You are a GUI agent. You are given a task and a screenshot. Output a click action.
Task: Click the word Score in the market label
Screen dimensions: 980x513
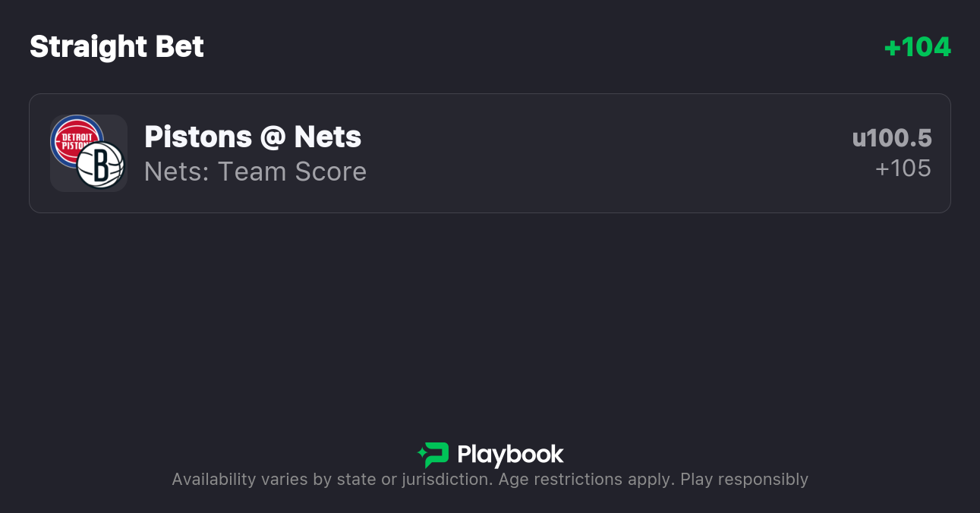330,172
